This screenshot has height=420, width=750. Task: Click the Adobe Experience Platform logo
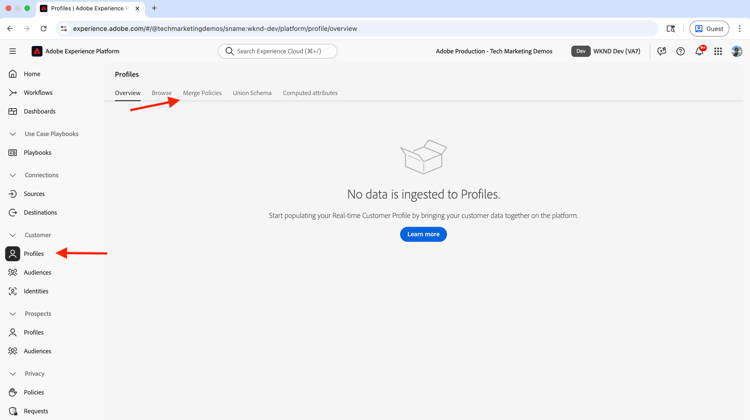pos(37,51)
